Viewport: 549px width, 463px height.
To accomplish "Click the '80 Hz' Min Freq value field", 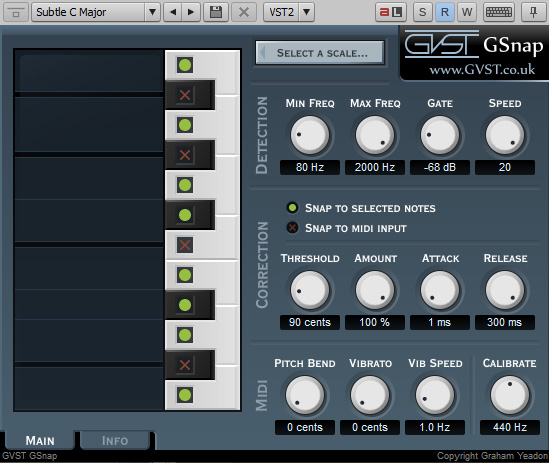I will click(310, 167).
